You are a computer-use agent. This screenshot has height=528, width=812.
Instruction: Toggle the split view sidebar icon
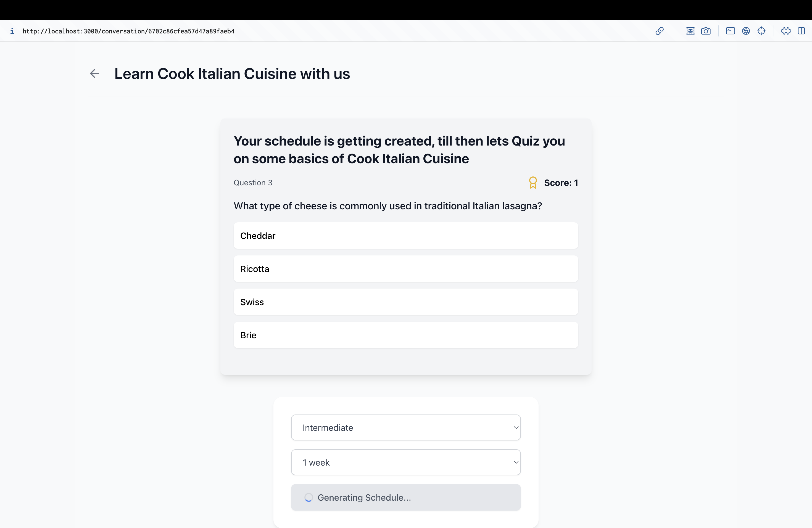(x=802, y=31)
